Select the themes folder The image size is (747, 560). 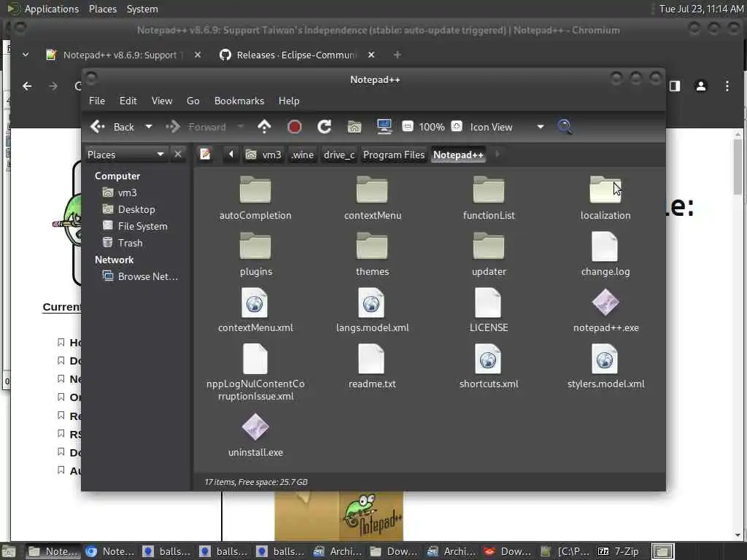point(372,254)
